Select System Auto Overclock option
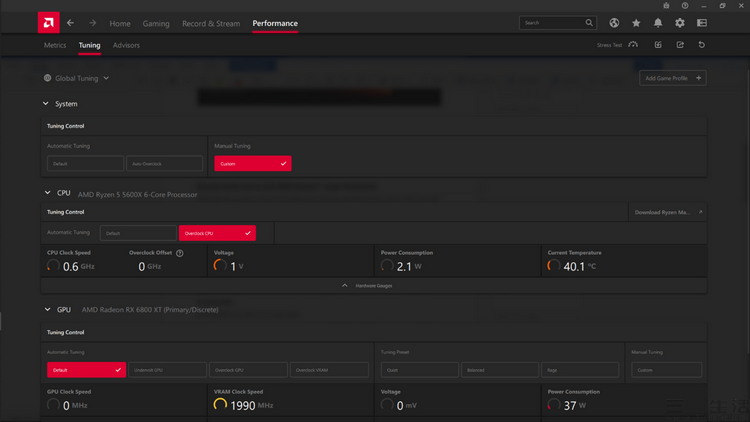This screenshot has height=422, width=750. pyautogui.click(x=165, y=164)
